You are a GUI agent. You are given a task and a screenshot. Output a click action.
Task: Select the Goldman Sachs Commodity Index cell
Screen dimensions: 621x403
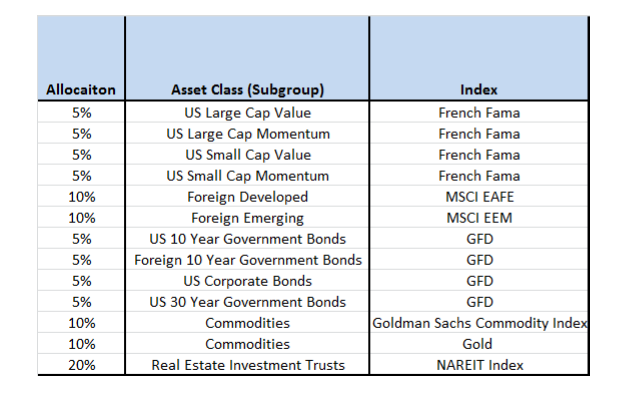479,323
